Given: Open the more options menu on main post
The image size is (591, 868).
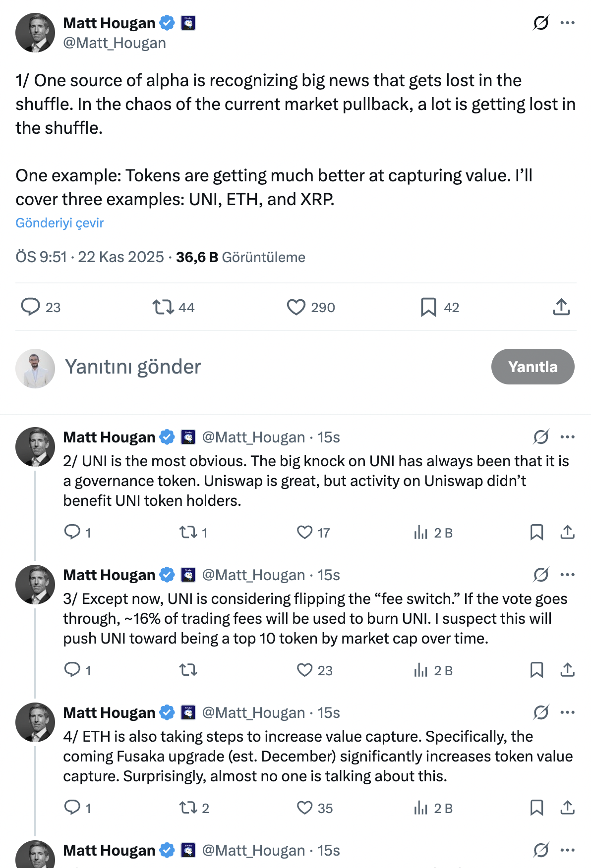Looking at the screenshot, I should [567, 23].
